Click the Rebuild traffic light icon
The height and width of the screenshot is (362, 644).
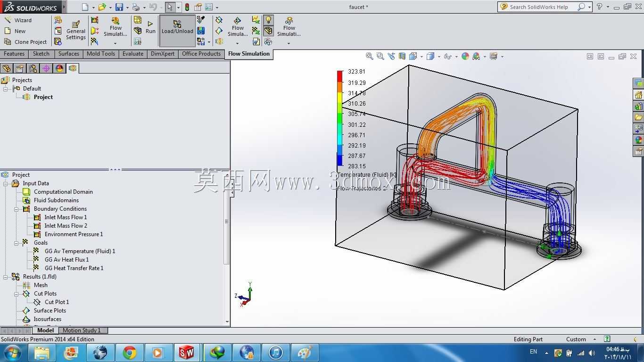point(187,7)
